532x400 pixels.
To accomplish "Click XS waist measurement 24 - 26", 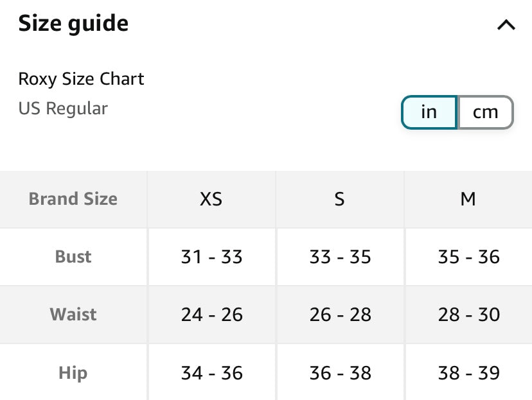I will pyautogui.click(x=211, y=315).
